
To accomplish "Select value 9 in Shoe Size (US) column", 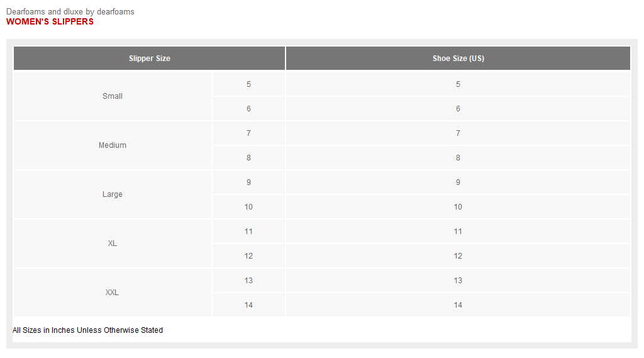I will (x=458, y=182).
